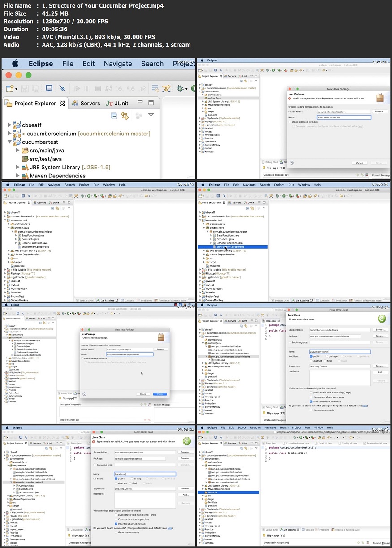This screenshot has width=392, height=548.
Task: Expand Maven Dependencies in the zoomed frame
Action: click(17, 176)
